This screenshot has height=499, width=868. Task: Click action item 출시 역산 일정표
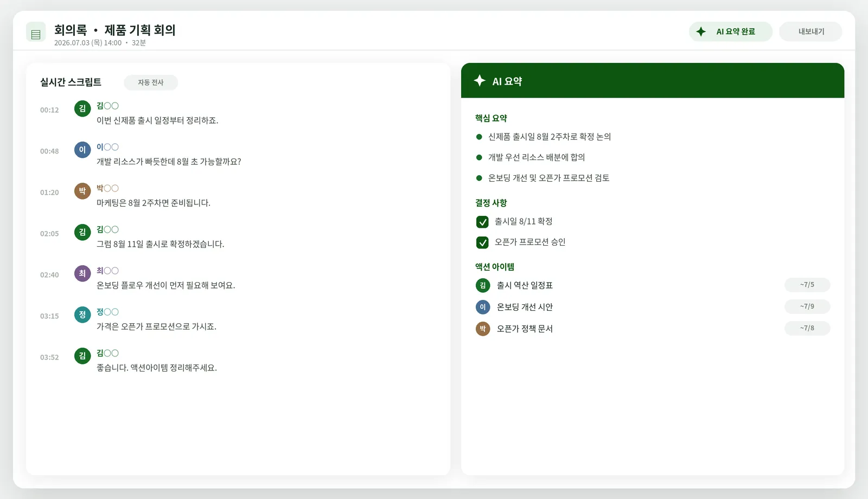coord(525,285)
